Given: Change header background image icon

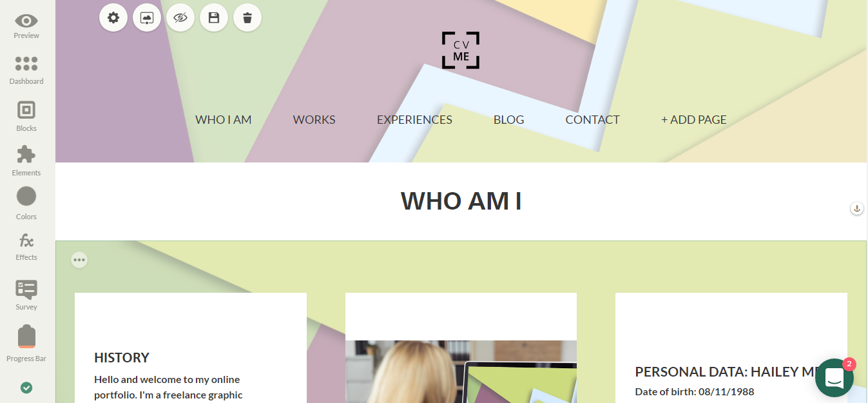Looking at the screenshot, I should click(147, 17).
